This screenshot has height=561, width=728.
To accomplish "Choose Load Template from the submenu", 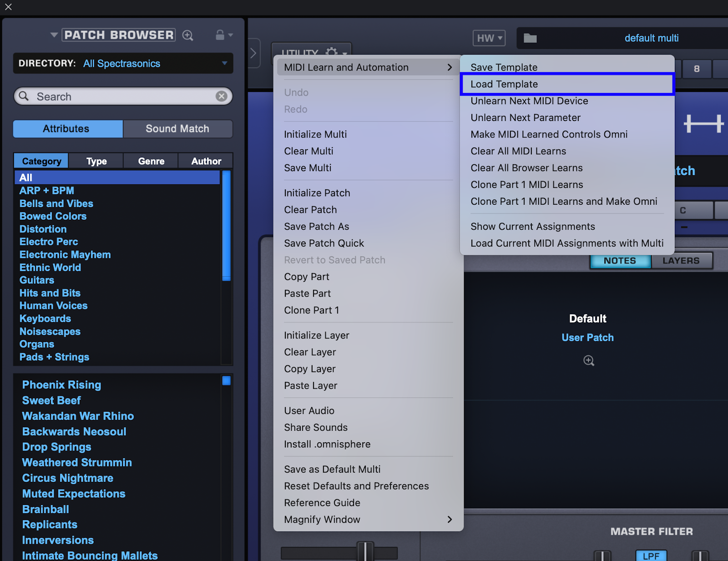I will tap(567, 84).
